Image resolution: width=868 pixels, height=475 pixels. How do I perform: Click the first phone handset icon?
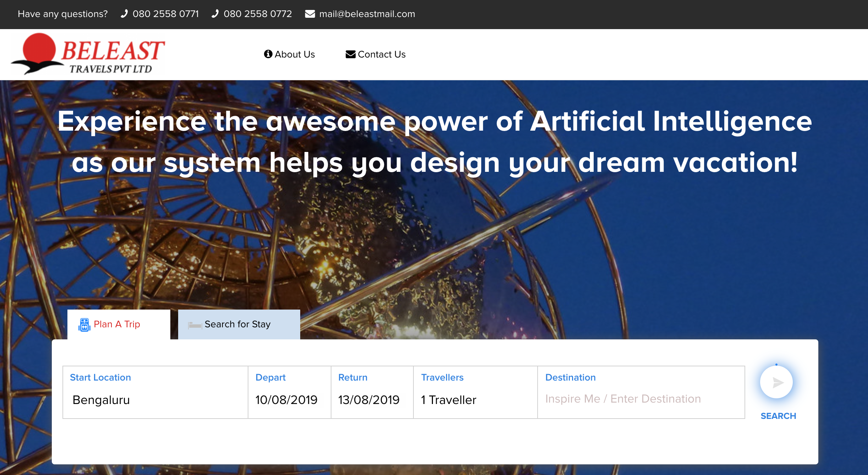(124, 14)
